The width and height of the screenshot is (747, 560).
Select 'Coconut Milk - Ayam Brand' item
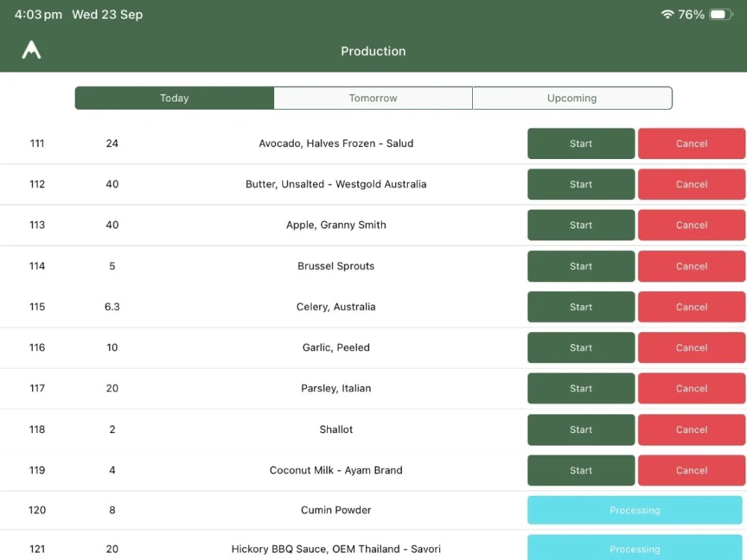click(336, 470)
